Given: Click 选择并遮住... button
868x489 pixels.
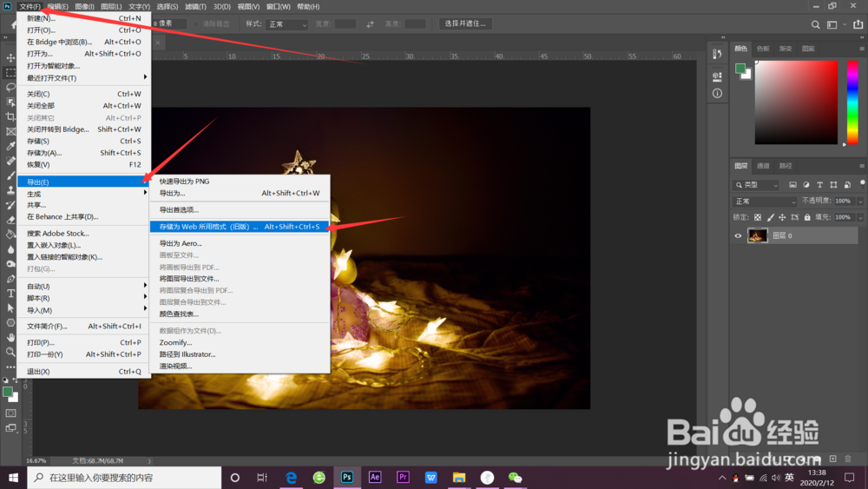Looking at the screenshot, I should coord(465,23).
